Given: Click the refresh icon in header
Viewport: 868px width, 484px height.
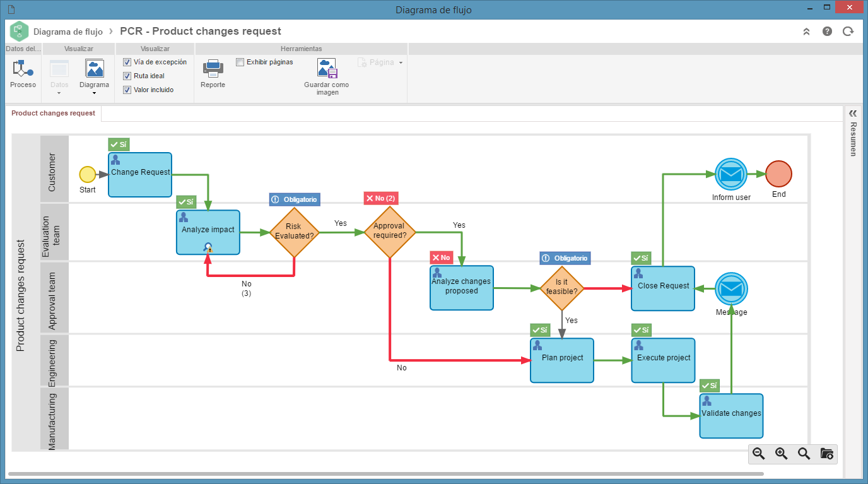Looking at the screenshot, I should [x=848, y=31].
